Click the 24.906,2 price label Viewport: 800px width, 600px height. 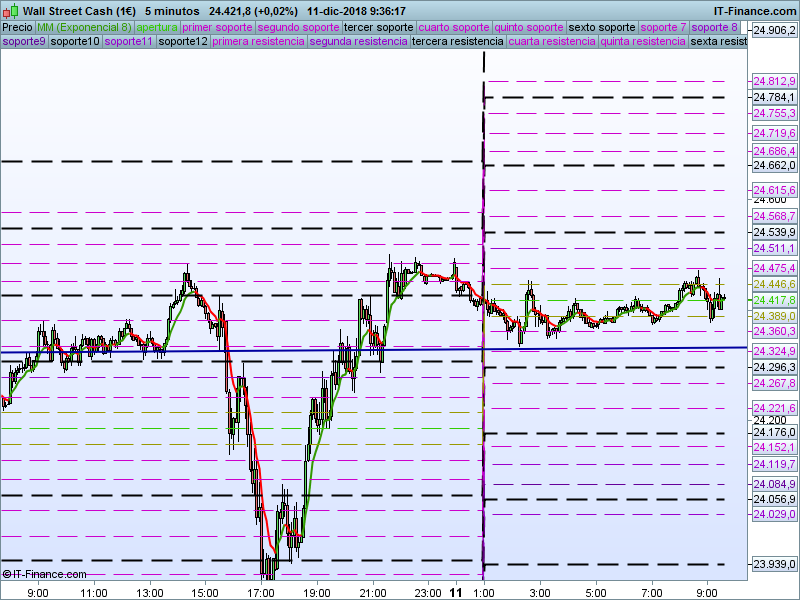click(774, 31)
